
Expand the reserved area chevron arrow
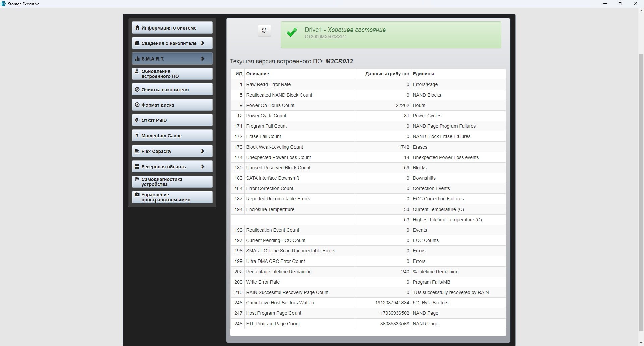point(203,167)
